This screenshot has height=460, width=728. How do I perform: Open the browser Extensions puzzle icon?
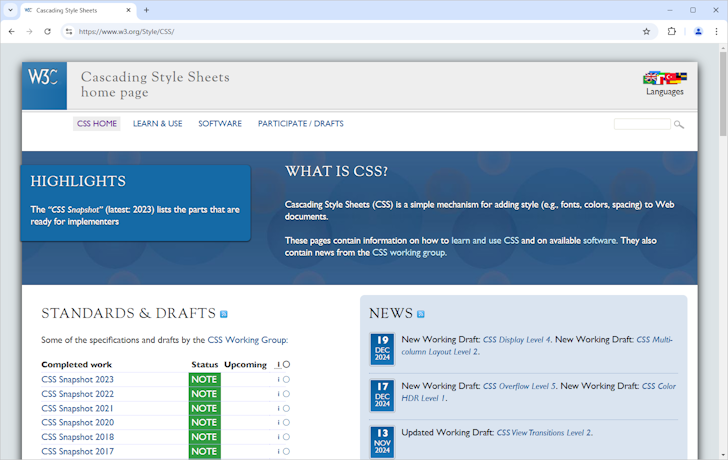[672, 31]
